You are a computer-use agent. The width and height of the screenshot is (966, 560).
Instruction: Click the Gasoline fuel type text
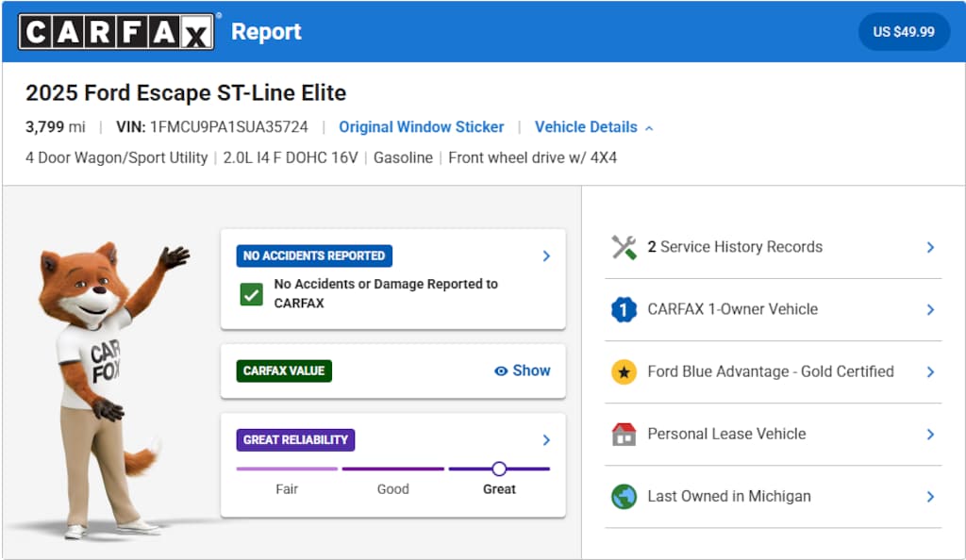point(403,157)
